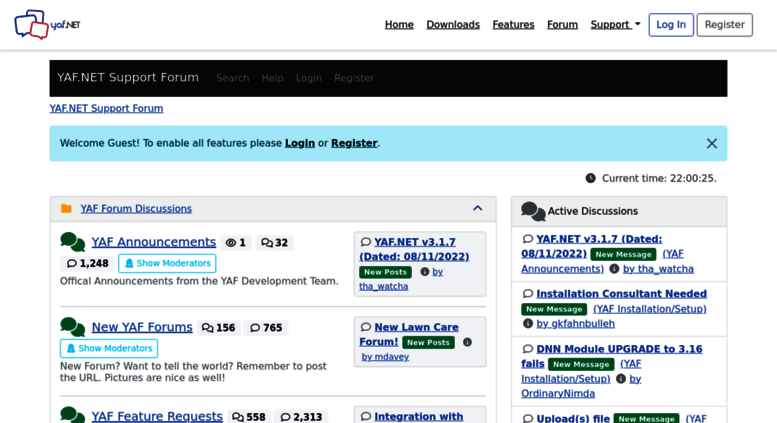The image size is (777, 423).
Task: Click the topics badge showing 32
Action: click(x=275, y=243)
